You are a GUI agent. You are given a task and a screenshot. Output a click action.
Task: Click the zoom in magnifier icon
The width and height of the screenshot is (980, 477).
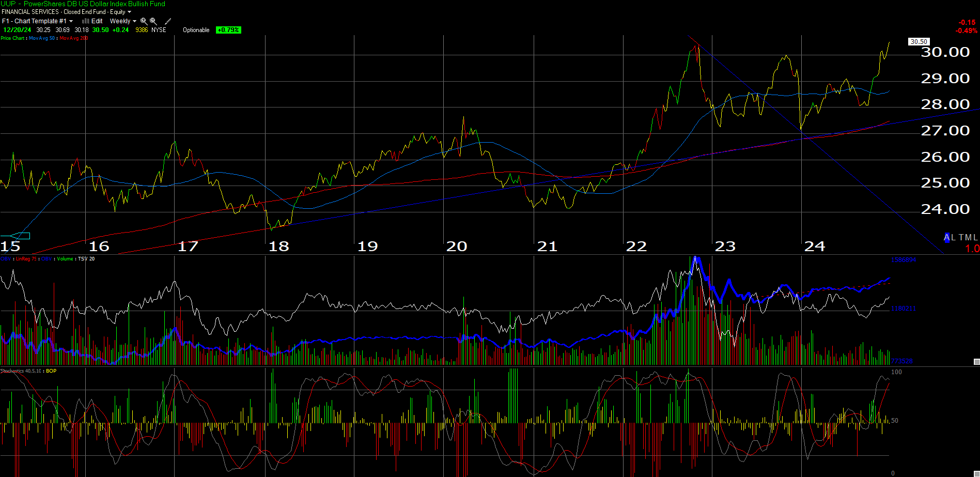pos(144,21)
